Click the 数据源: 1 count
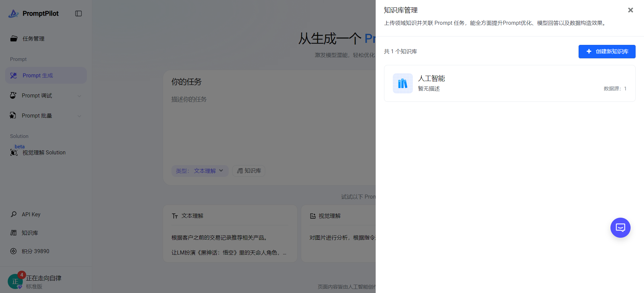Screen dimensions: 644x293 pyautogui.click(x=615, y=89)
